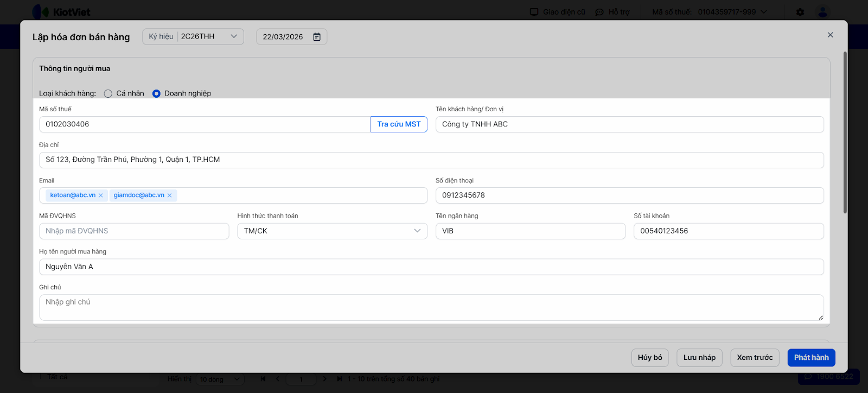868x393 pixels.
Task: Click Phát hành to issue the invoice
Action: [811, 358]
